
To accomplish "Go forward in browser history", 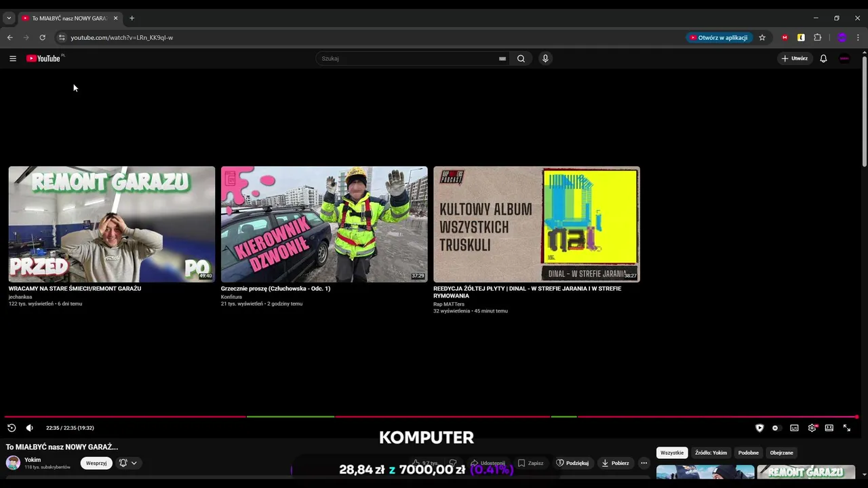I will [x=26, y=37].
